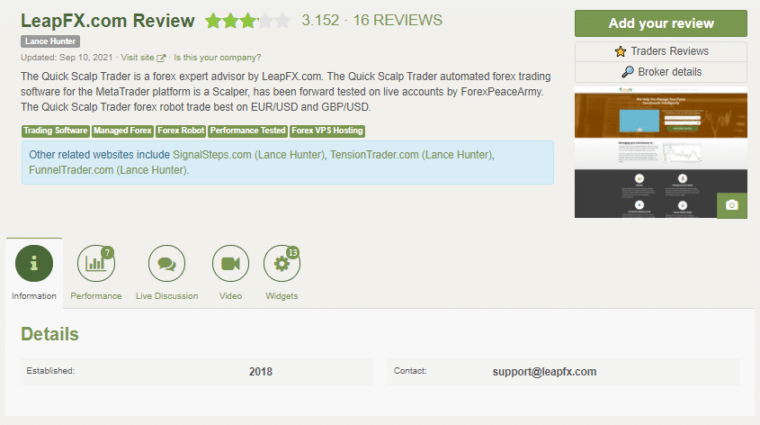Click the Is this your company? link
This screenshot has height=425, width=760.
pyautogui.click(x=217, y=58)
